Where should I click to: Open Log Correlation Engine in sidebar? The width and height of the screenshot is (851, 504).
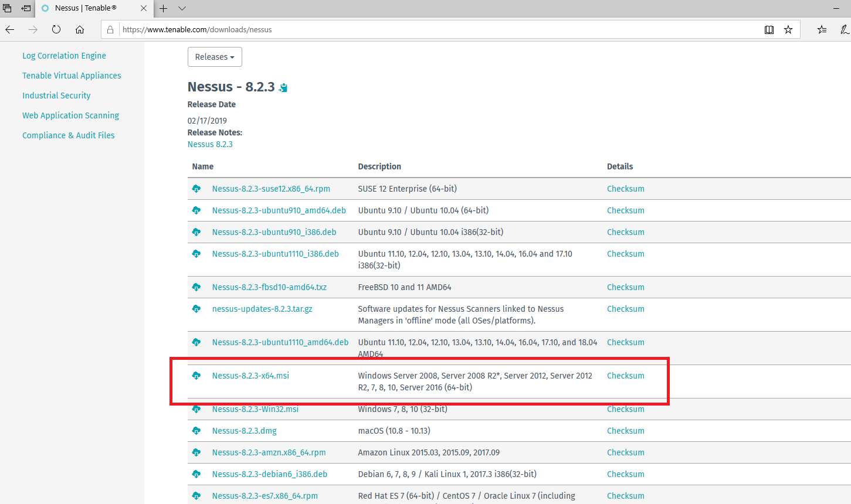point(65,56)
